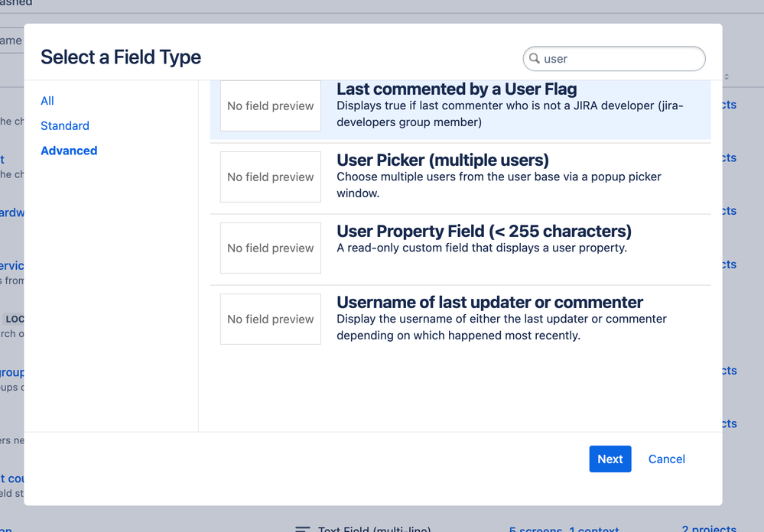The width and height of the screenshot is (764, 532).
Task: Open the '5 screens, 1 context' link
Action: coord(564,529)
